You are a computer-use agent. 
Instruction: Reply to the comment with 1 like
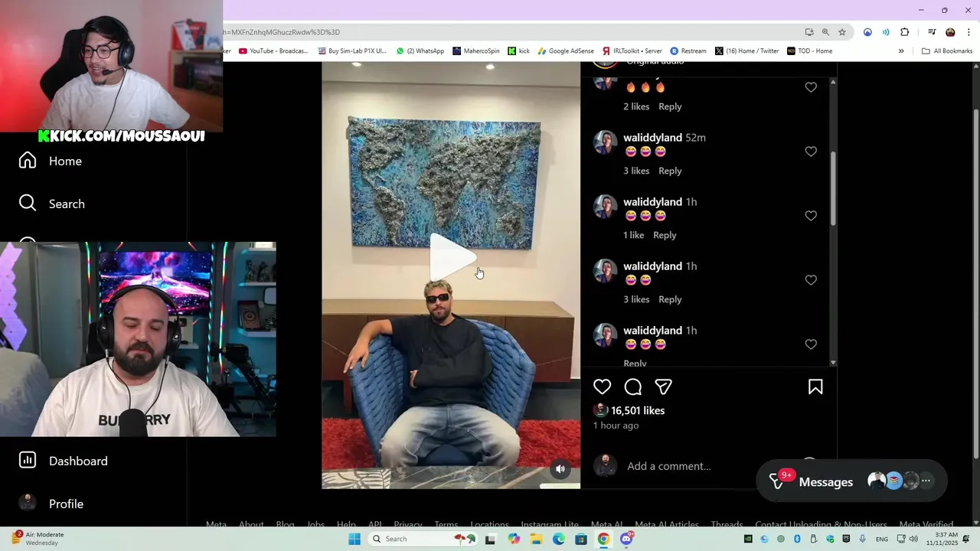(x=665, y=235)
